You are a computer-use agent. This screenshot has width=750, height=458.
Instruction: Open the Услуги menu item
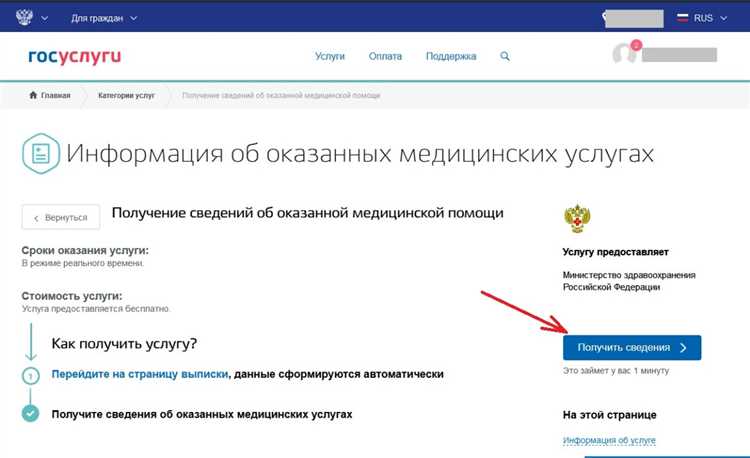(330, 56)
